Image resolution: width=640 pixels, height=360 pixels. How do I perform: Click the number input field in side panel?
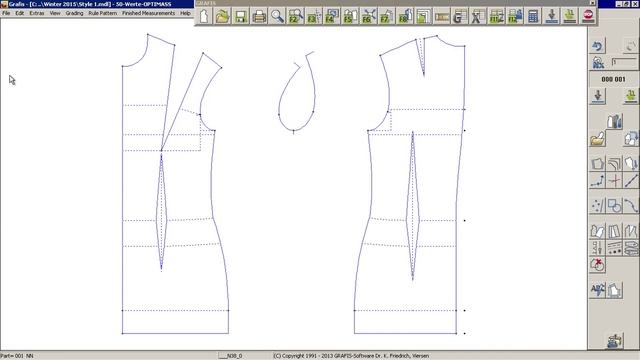coord(624,62)
